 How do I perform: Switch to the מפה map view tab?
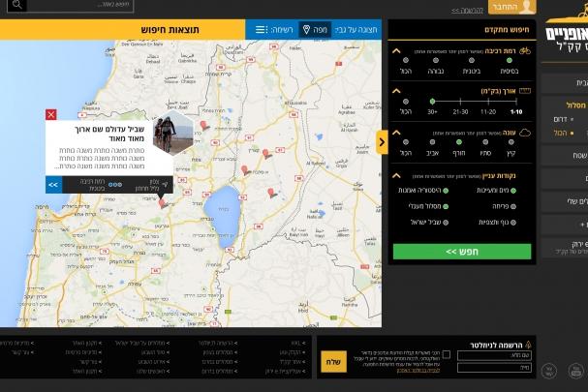click(x=315, y=30)
